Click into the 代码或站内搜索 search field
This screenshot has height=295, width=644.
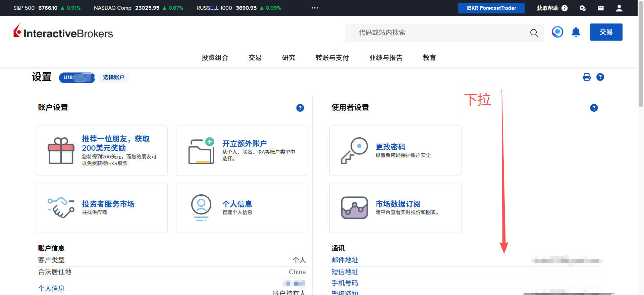pos(436,33)
